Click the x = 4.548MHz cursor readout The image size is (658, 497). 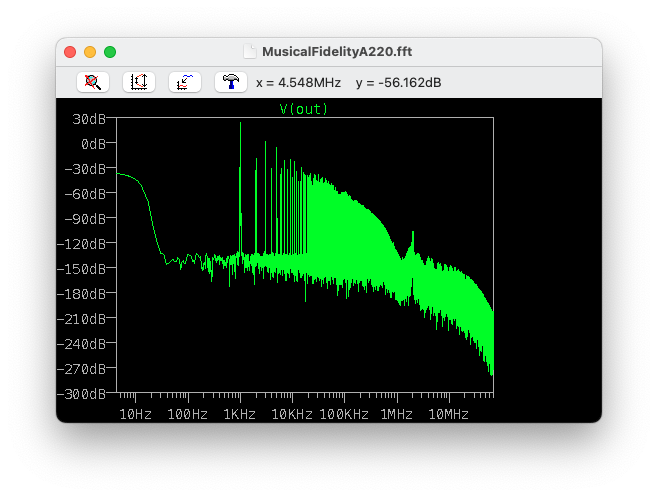click(x=298, y=83)
